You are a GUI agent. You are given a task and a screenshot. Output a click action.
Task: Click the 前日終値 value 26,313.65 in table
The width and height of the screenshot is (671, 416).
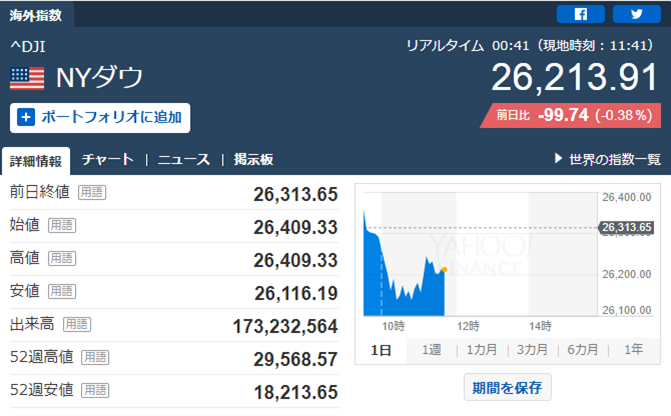tap(296, 194)
